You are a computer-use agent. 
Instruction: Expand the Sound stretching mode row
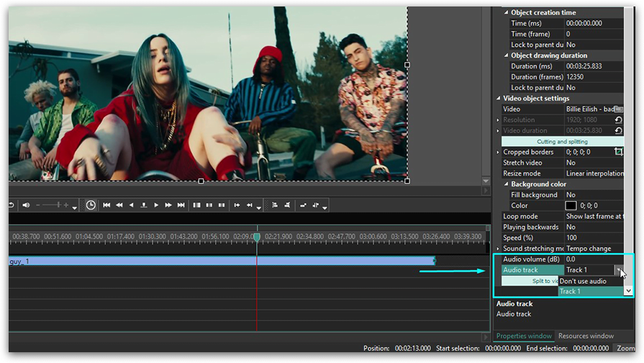pyautogui.click(x=498, y=248)
